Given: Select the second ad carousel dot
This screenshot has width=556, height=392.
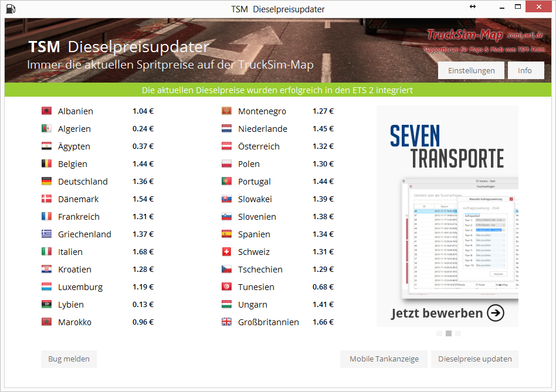Looking at the screenshot, I should click(x=449, y=333).
